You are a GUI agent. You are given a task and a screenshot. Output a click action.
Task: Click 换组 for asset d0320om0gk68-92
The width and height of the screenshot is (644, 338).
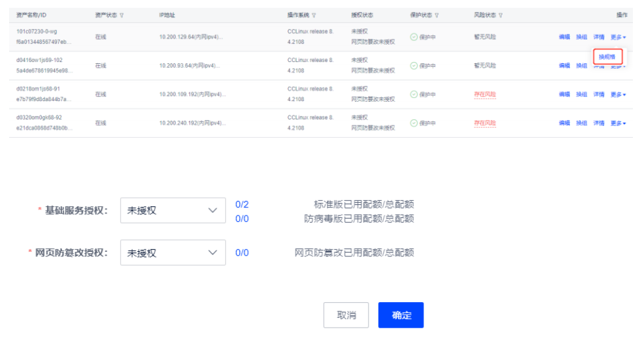click(x=581, y=123)
